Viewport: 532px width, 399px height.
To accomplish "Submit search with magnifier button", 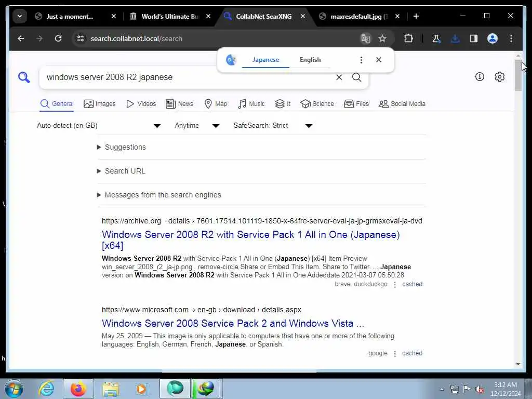I will point(356,77).
